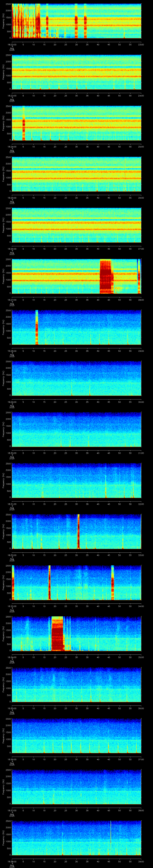
Task: Click the spectrogram panel starting at 18:36:00
Action: coord(76,736)
